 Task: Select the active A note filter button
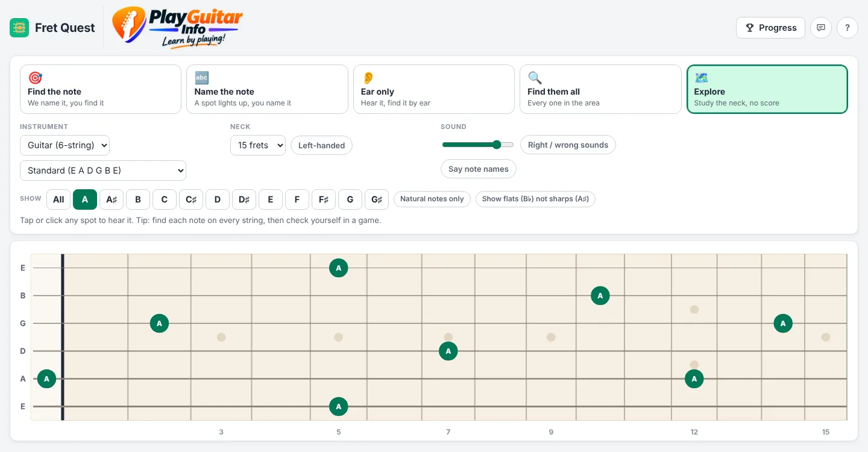coord(85,199)
